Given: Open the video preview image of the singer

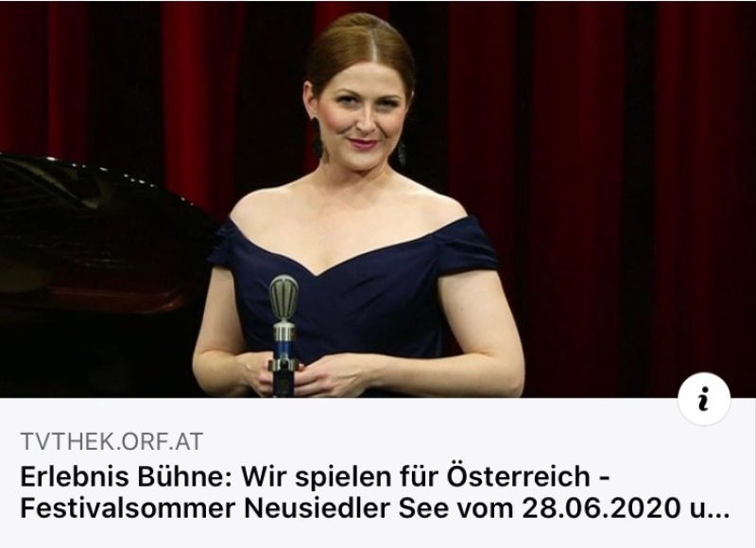Looking at the screenshot, I should click(378, 199).
